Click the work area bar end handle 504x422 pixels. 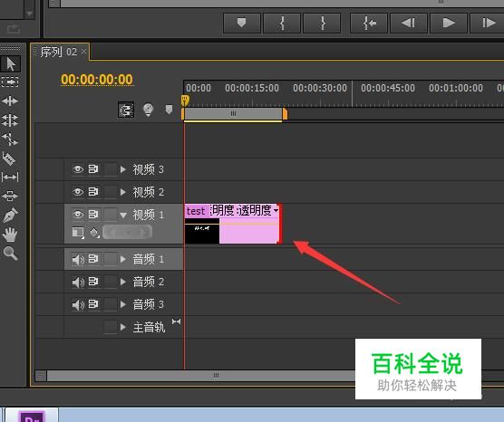285,114
